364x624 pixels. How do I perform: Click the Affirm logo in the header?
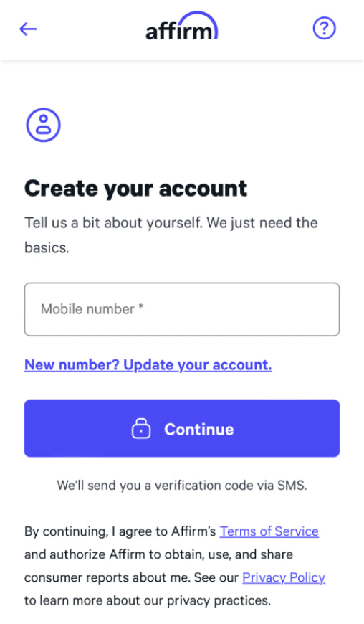click(181, 27)
